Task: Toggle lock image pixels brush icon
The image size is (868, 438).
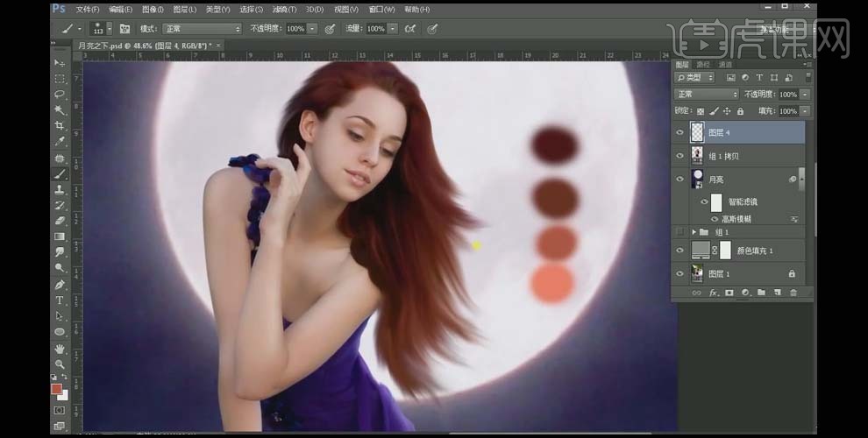Action: point(714,111)
